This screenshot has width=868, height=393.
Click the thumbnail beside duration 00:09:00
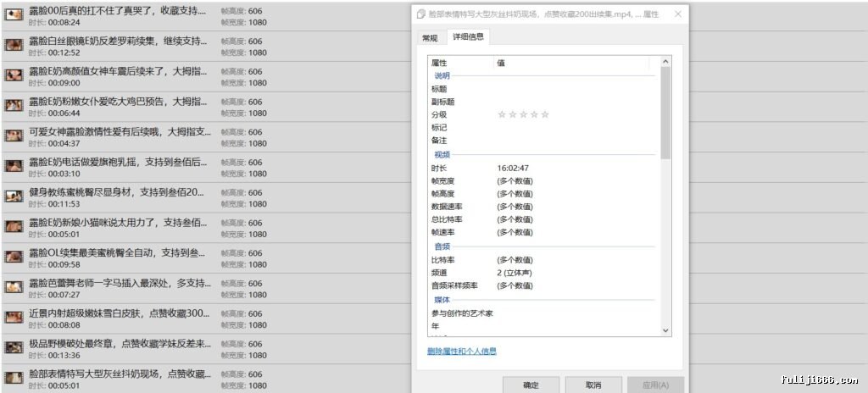tap(14, 75)
